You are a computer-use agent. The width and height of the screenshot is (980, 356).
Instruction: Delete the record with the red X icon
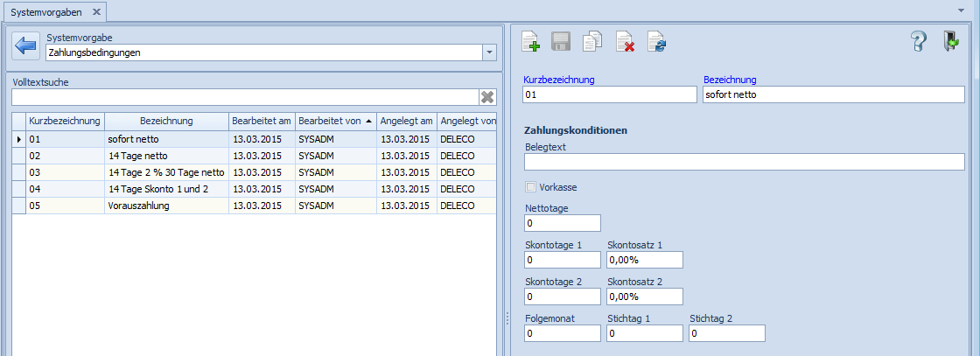625,41
